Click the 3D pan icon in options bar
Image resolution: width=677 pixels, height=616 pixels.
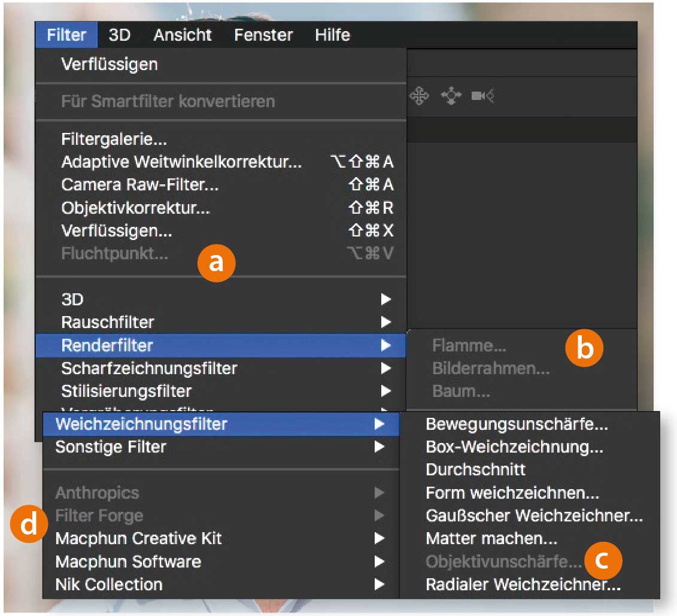pos(419,96)
